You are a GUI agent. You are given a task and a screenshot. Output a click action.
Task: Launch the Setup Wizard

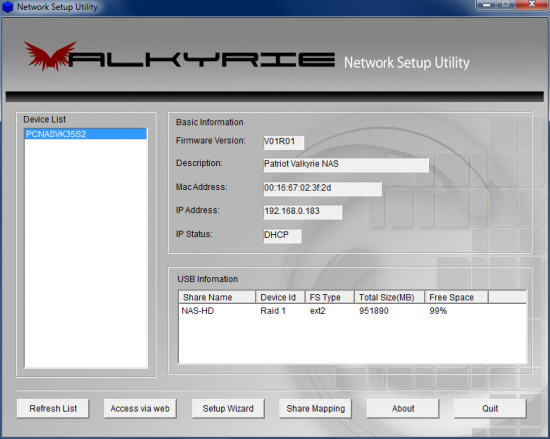[228, 408]
